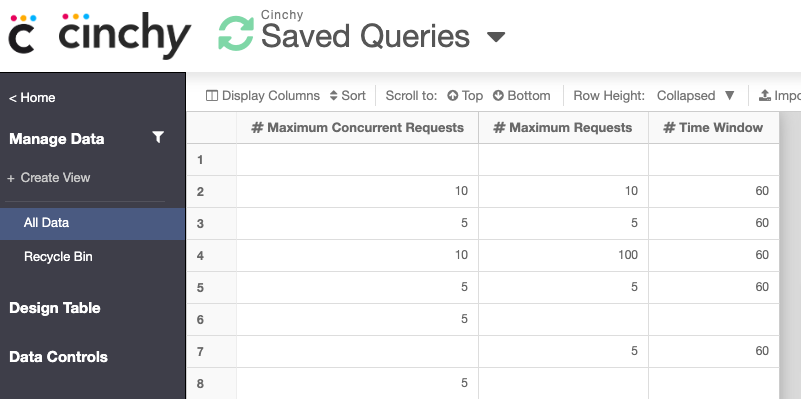
Task: Select the row 4 Maximum Requests cell
Action: click(x=563, y=255)
